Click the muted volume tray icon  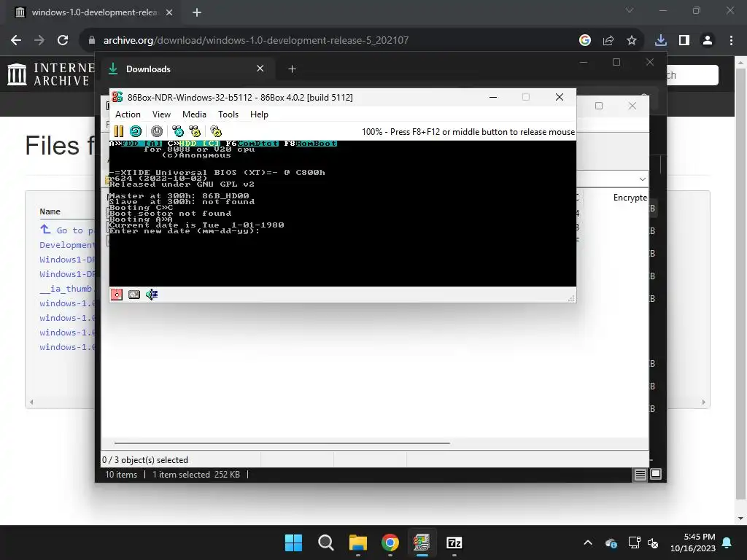tap(653, 542)
